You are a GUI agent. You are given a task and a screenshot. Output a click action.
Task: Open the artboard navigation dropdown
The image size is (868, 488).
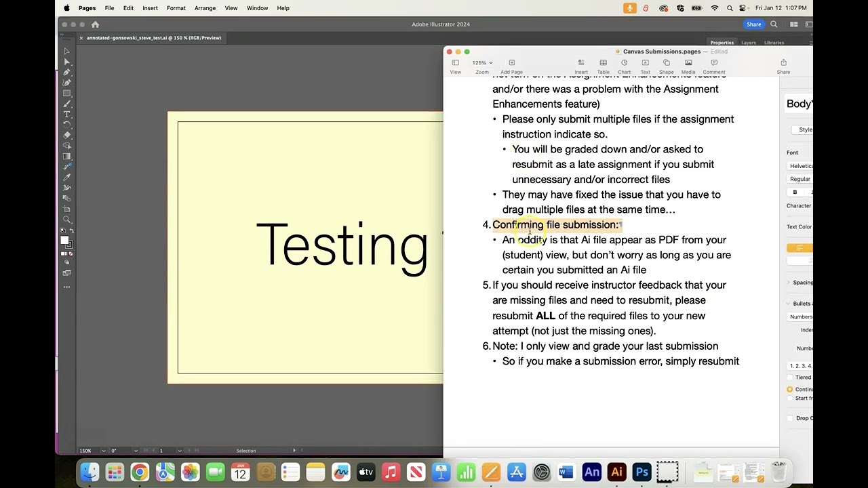[x=180, y=451]
